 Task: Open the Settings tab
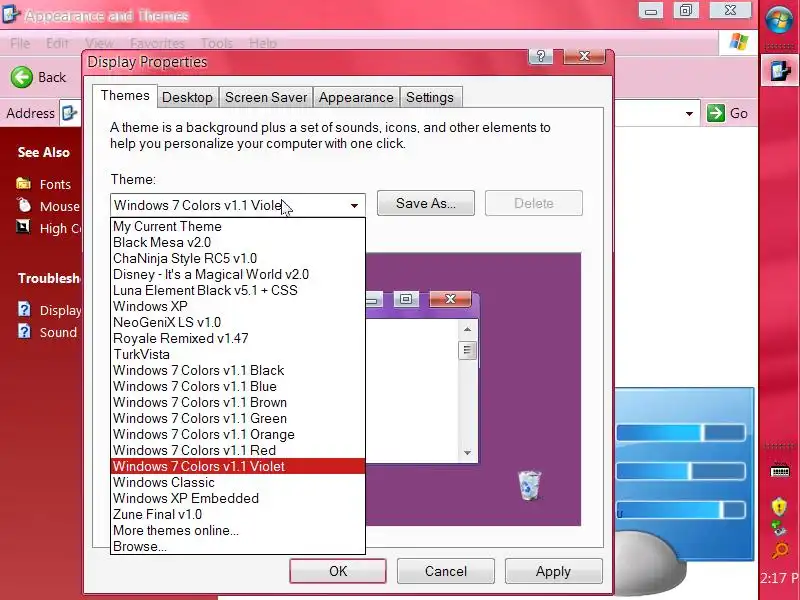coord(430,97)
